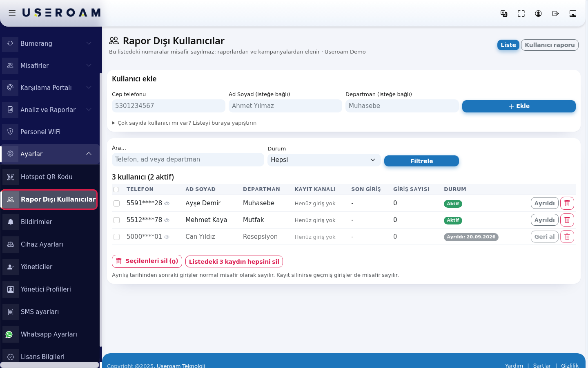Reveal the 5591****28 number with eye icon
Viewport: 588px width, 368px height.
(x=167, y=204)
